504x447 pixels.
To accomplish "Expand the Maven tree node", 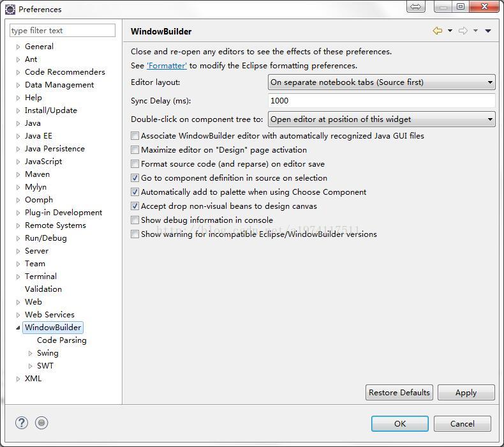I will [x=18, y=174].
